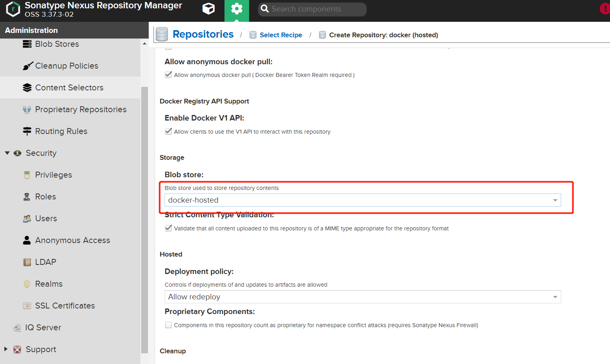
Task: Expand the Support tree section
Action: 6,349
